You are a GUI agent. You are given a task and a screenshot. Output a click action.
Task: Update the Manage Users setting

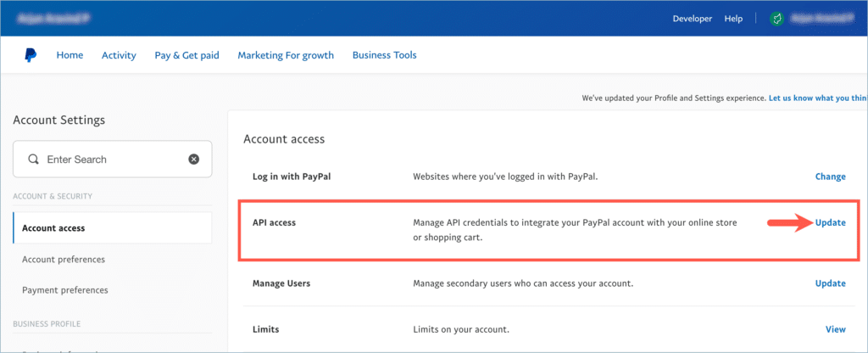point(830,283)
